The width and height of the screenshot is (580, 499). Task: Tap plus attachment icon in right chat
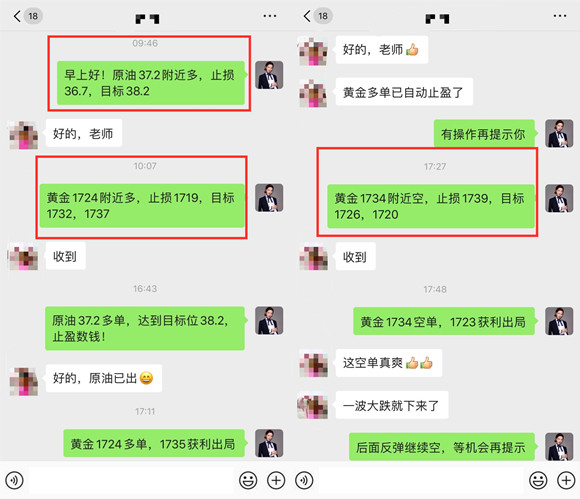click(566, 481)
